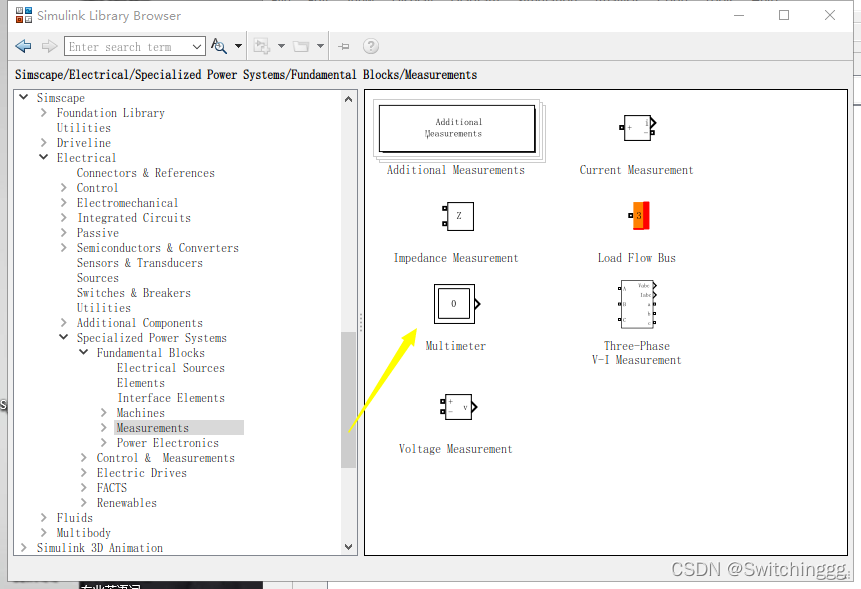The height and width of the screenshot is (589, 861).
Task: Expand Semiconductors & Converters node
Action: pyautogui.click(x=64, y=248)
